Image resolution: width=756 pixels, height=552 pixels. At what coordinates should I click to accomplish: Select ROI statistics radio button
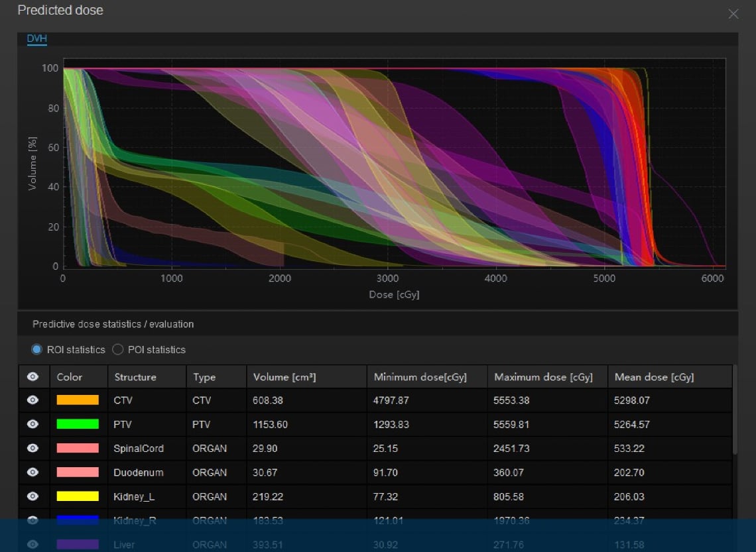tap(36, 349)
